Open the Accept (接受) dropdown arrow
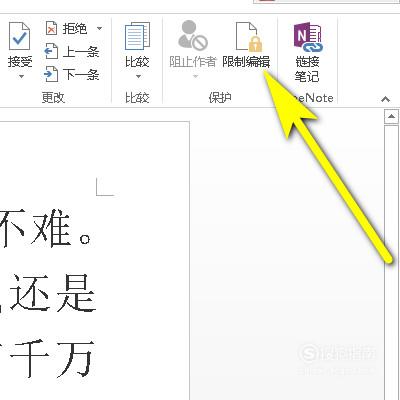This screenshot has width=400, height=400. 21,77
